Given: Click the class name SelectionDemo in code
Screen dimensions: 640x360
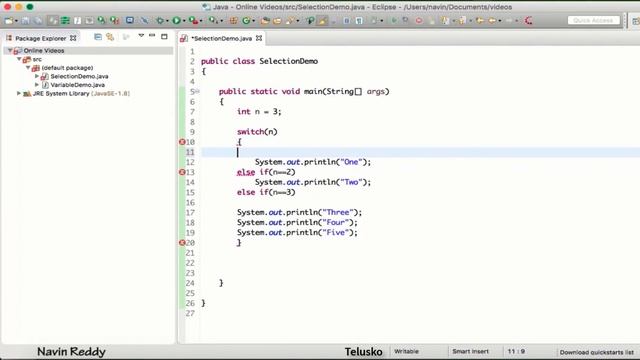Looking at the screenshot, I should click(x=289, y=61).
